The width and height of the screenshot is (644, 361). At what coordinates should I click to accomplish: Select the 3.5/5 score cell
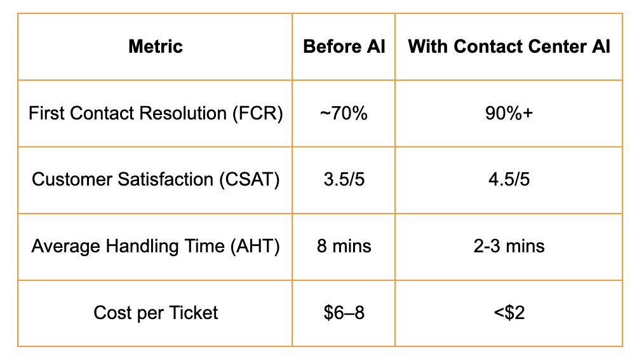(x=344, y=179)
